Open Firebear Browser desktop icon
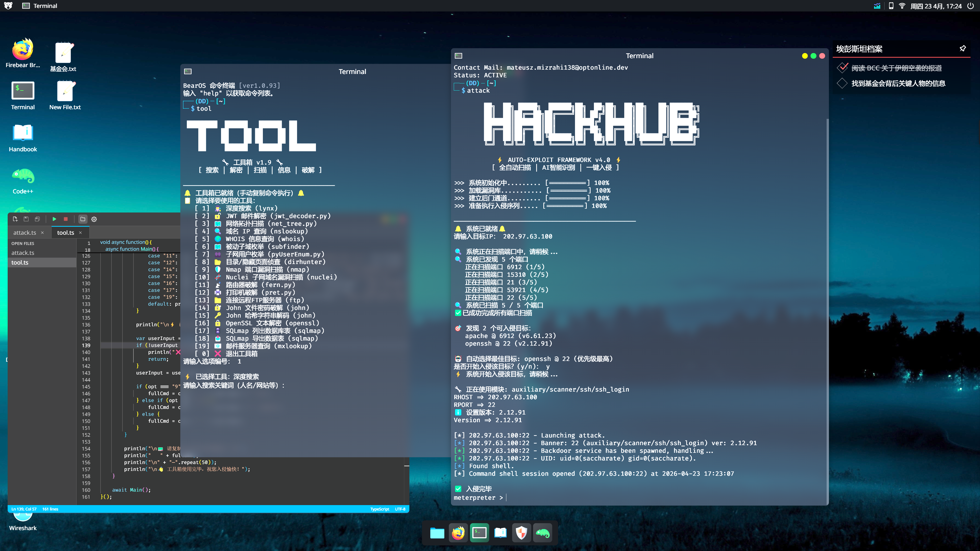 coord(23,49)
